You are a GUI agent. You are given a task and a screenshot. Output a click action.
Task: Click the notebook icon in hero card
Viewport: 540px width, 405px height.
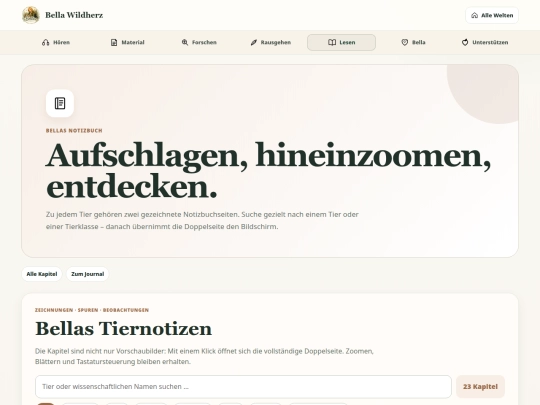[60, 103]
